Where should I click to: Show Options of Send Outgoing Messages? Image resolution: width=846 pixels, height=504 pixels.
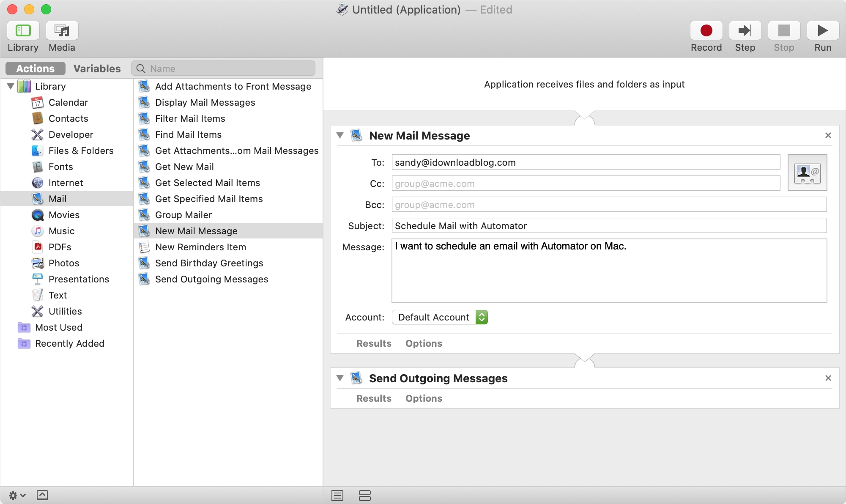point(424,398)
